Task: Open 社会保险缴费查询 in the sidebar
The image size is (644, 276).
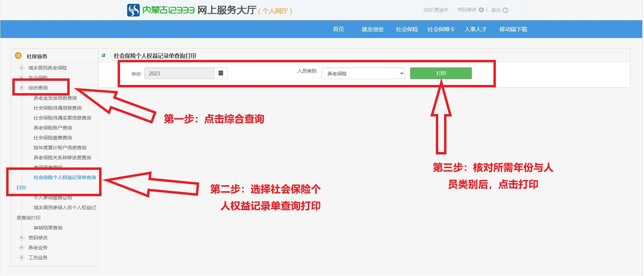Action: pyautogui.click(x=53, y=138)
